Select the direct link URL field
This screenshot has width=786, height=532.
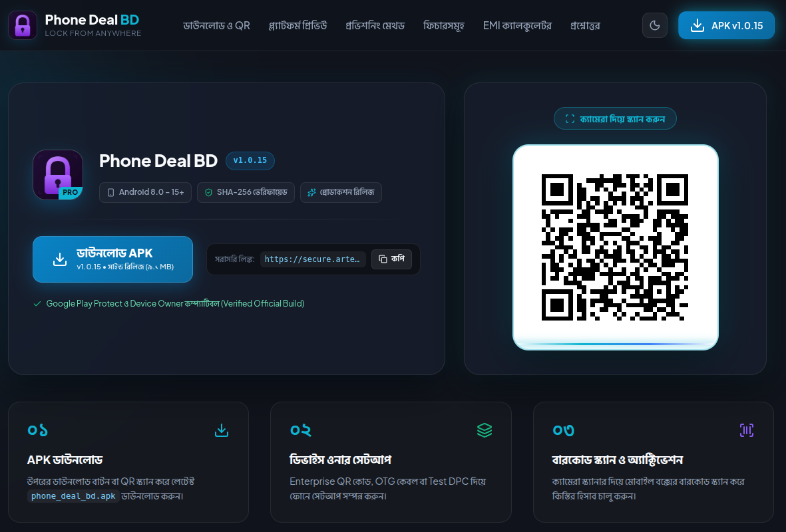(313, 259)
